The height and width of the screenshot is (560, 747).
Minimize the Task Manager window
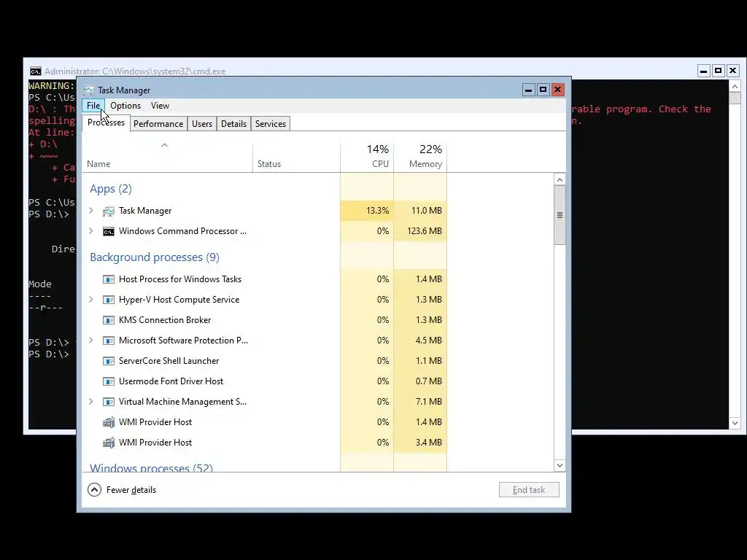528,90
